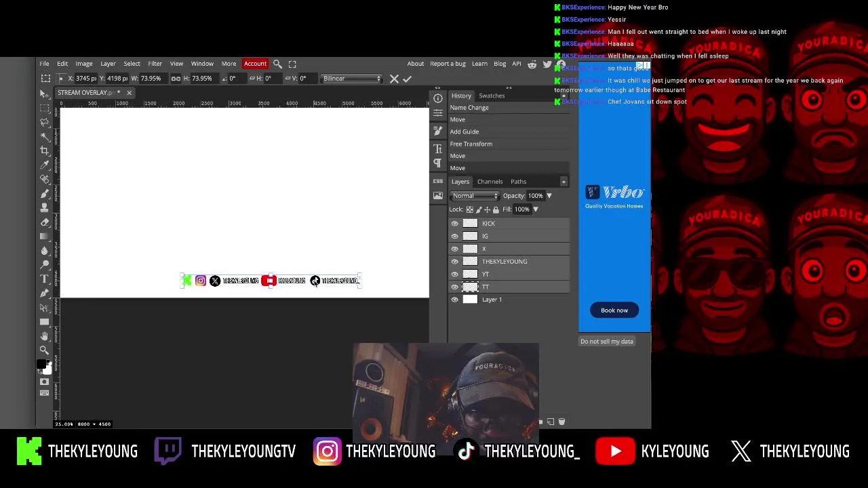Select the Zoom tool
The height and width of the screenshot is (488, 868).
(44, 350)
